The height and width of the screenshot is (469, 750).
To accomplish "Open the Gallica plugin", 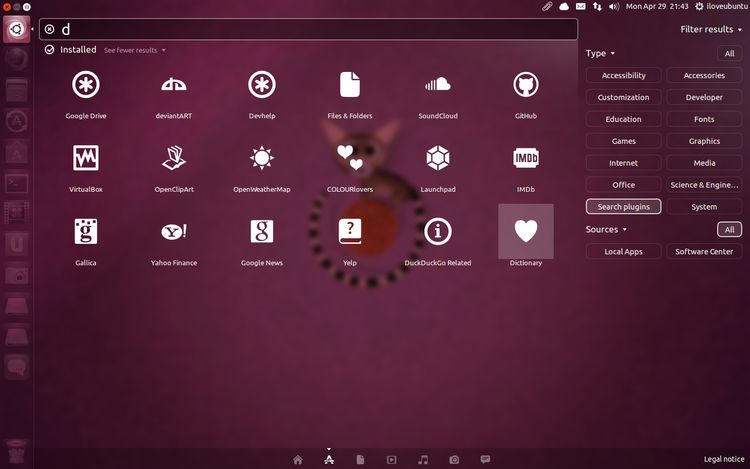I will (86, 231).
